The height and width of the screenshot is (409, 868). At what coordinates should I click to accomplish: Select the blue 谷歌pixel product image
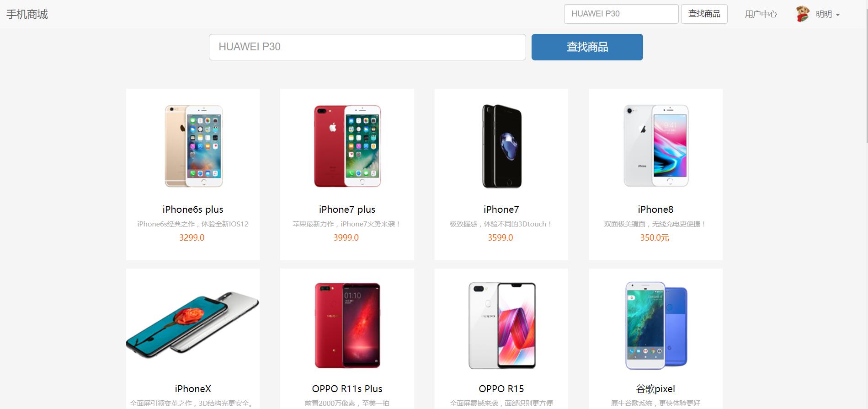click(656, 325)
